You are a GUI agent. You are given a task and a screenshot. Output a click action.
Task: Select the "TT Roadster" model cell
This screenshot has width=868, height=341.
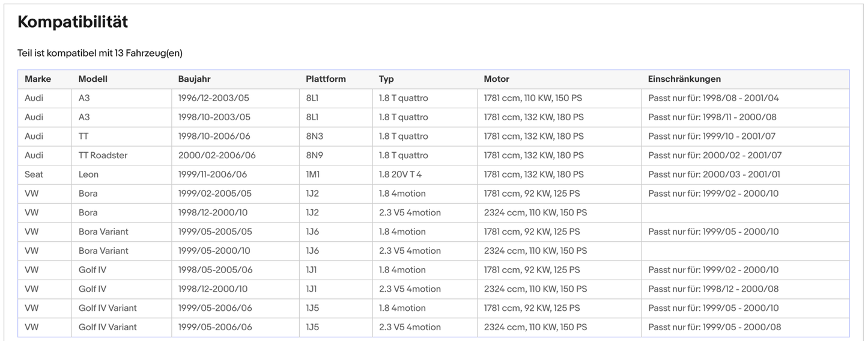pos(103,155)
